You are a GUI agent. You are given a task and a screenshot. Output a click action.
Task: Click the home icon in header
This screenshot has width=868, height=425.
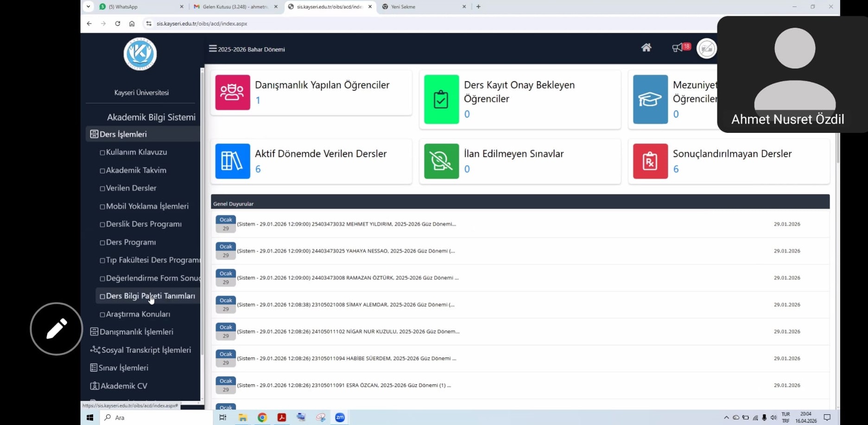(x=646, y=48)
